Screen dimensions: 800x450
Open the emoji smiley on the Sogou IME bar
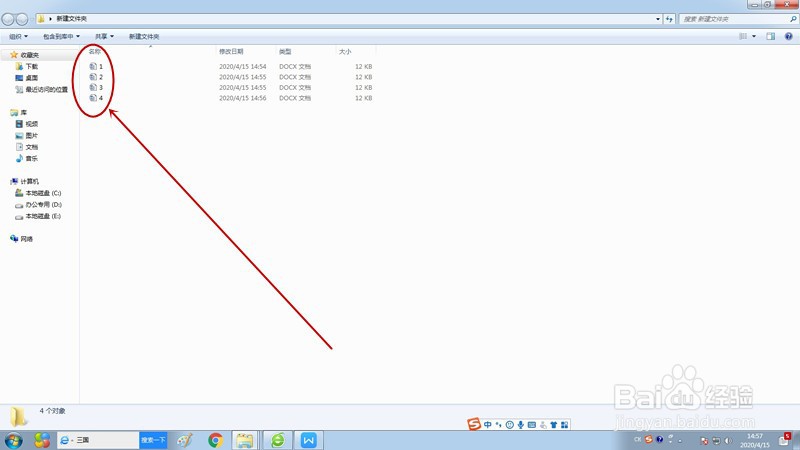click(x=509, y=424)
